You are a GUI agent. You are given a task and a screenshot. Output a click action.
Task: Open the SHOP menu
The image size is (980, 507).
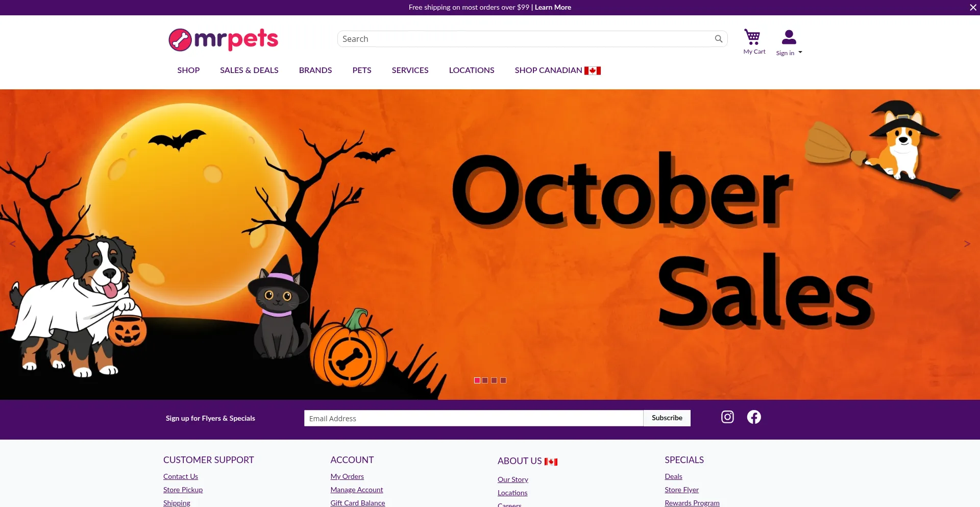coord(188,70)
